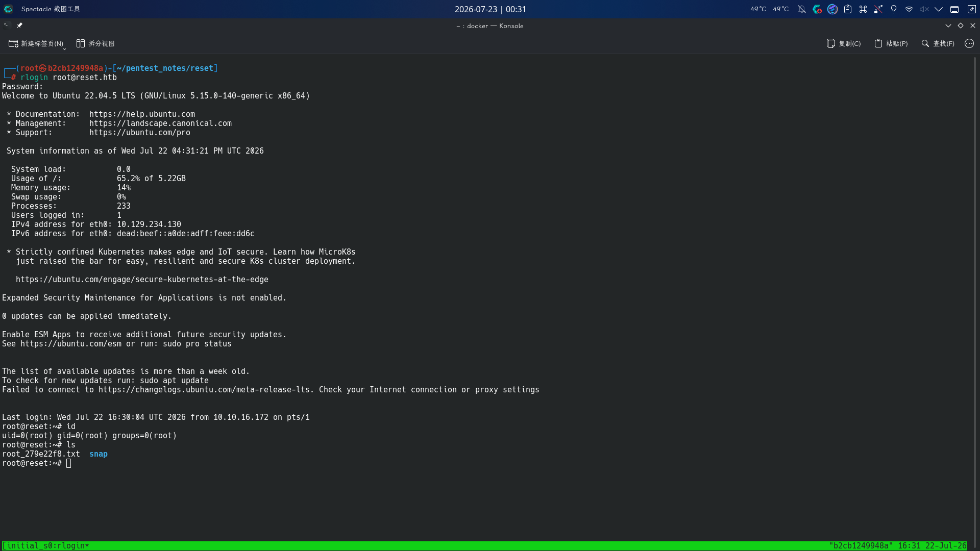Viewport: 980px width, 551px height.
Task: Click the tmux status '[initial_s0:rlogin*'
Action: tap(46, 546)
